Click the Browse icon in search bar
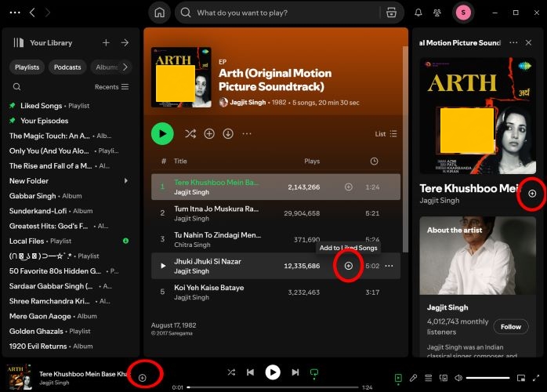 (x=391, y=13)
